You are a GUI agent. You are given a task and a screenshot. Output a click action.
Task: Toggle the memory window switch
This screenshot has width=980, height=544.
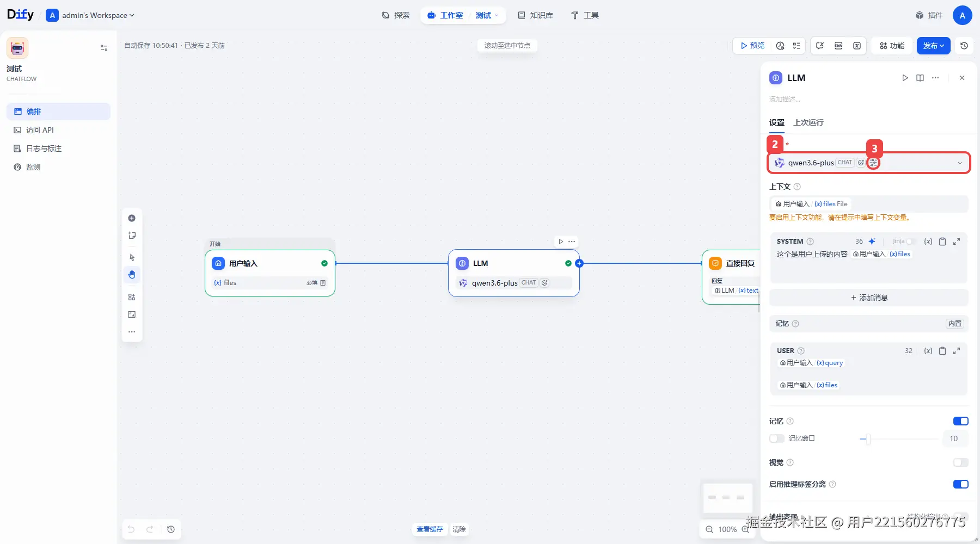click(777, 438)
